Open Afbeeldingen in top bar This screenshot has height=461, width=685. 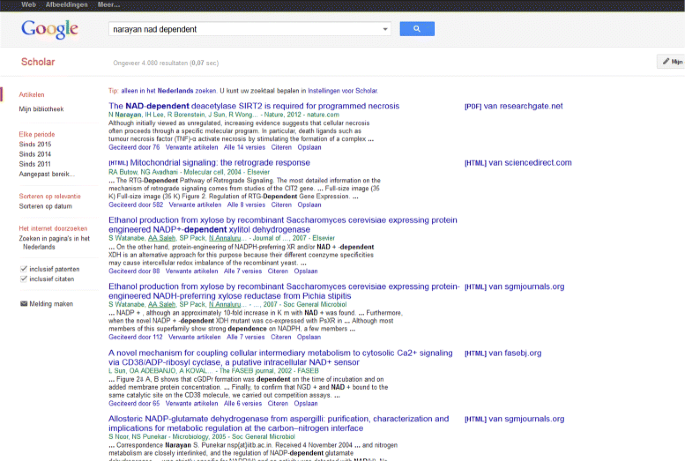[x=66, y=5]
